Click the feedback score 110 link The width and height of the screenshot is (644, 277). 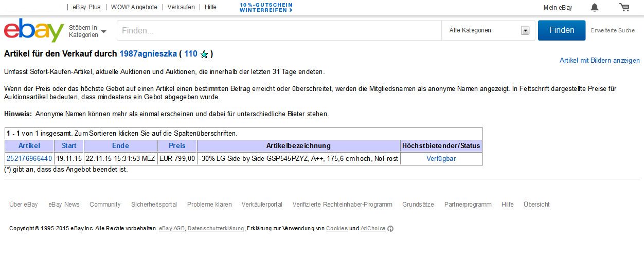click(190, 53)
